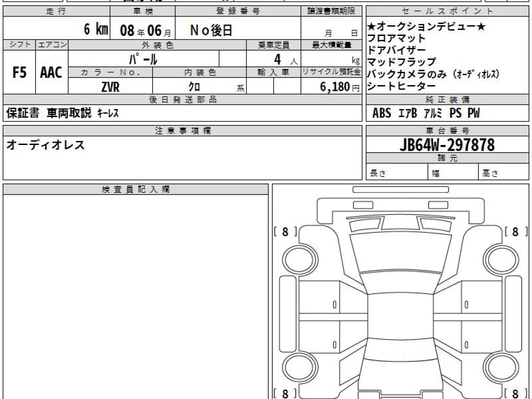The image size is (532, 399).
Task: Click the 譲渡書類期限 header
Action: coord(331,12)
